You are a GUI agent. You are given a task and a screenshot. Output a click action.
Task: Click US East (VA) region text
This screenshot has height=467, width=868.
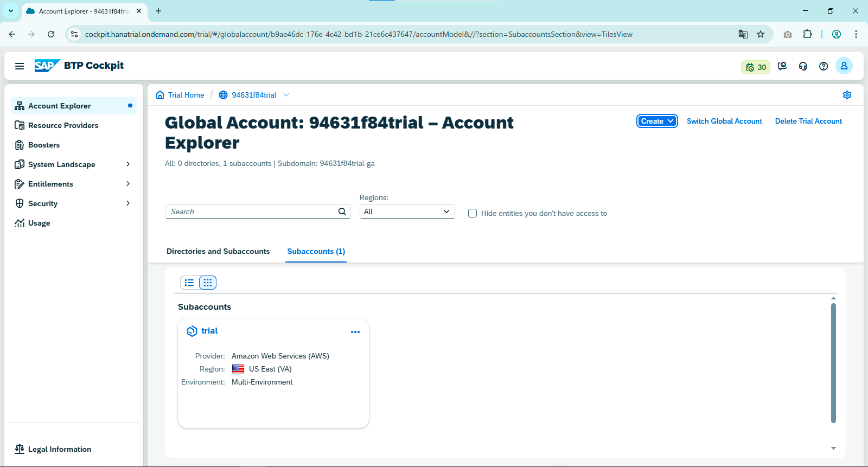point(270,369)
